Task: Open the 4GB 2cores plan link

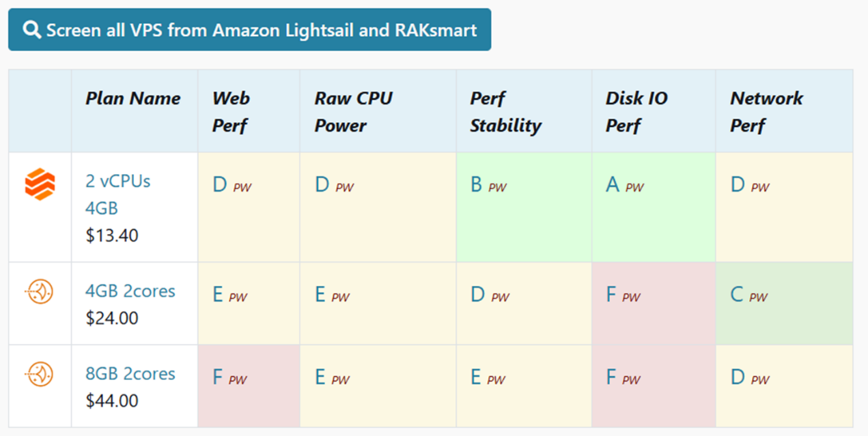Action: click(130, 291)
